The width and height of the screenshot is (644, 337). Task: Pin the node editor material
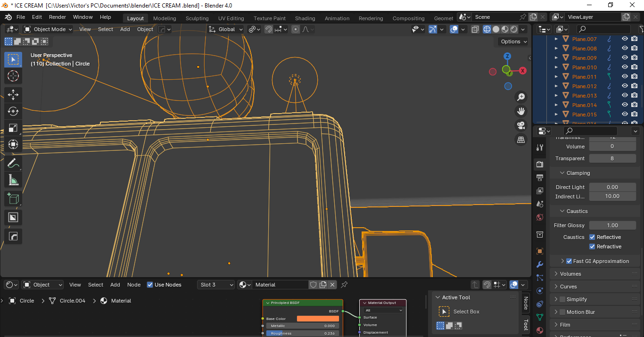pyautogui.click(x=344, y=285)
